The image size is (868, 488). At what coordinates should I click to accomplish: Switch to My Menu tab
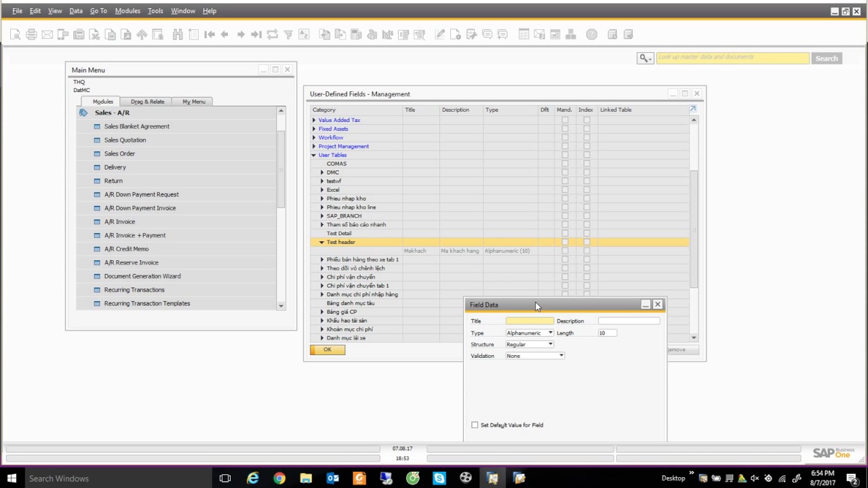(x=194, y=102)
